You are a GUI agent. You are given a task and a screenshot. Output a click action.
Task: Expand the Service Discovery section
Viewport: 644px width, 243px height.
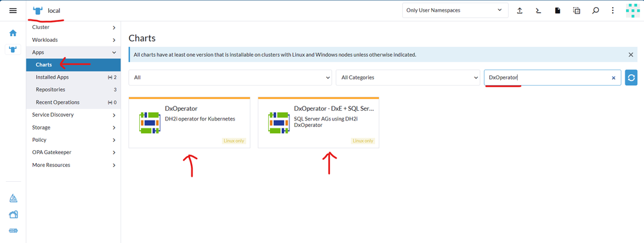(73, 115)
